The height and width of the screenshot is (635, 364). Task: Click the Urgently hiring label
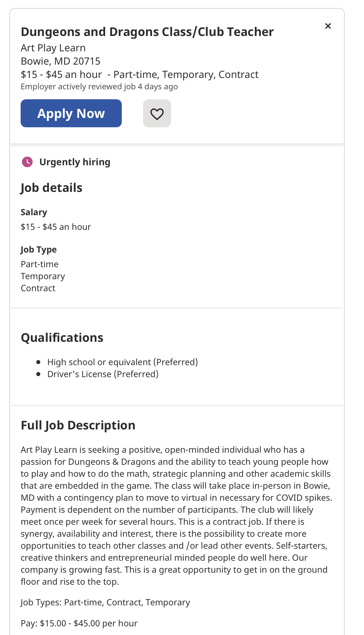(75, 162)
